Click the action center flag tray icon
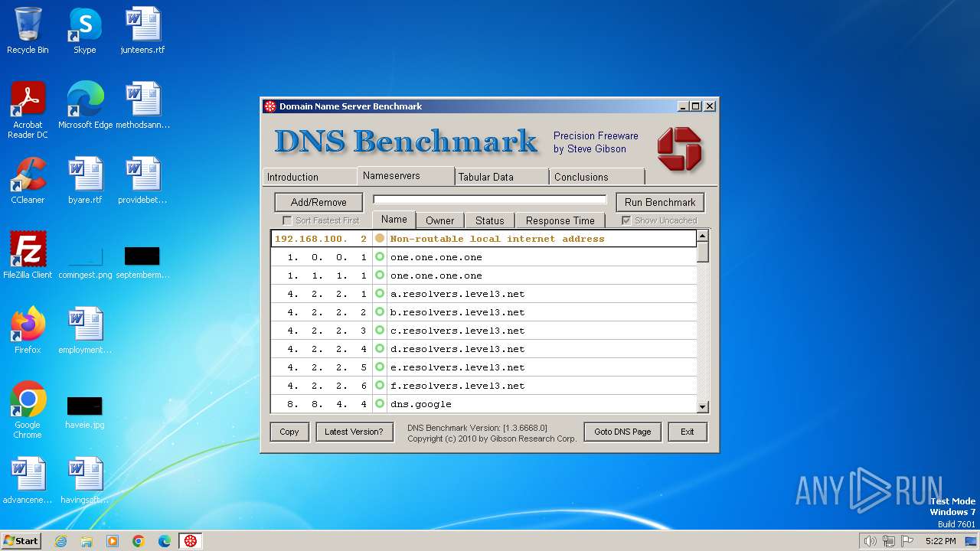Viewport: 980px width, 551px height. tap(908, 541)
